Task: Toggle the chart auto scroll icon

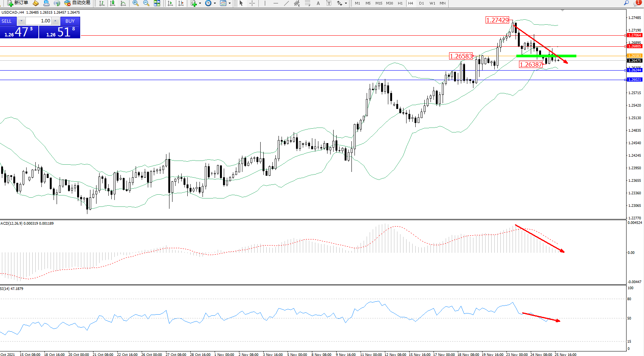Action: click(x=170, y=3)
